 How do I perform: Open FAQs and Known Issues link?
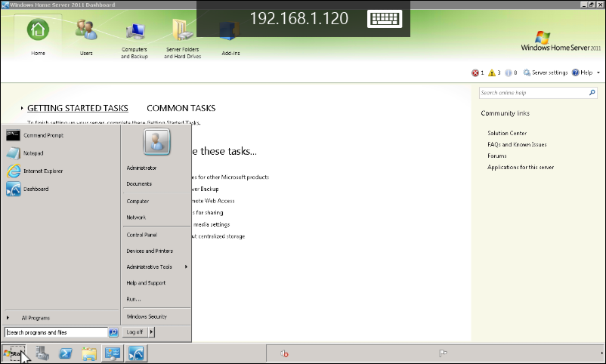[x=517, y=144]
